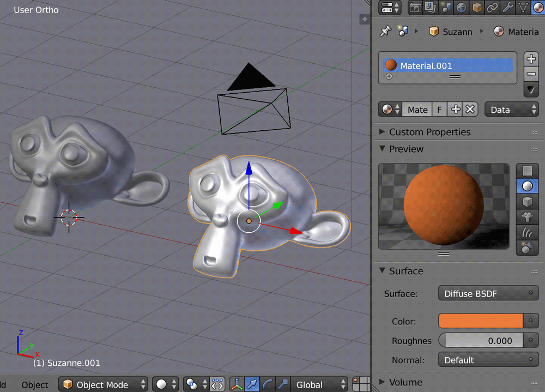Enable the rotate manipulator arc button

pos(267,384)
